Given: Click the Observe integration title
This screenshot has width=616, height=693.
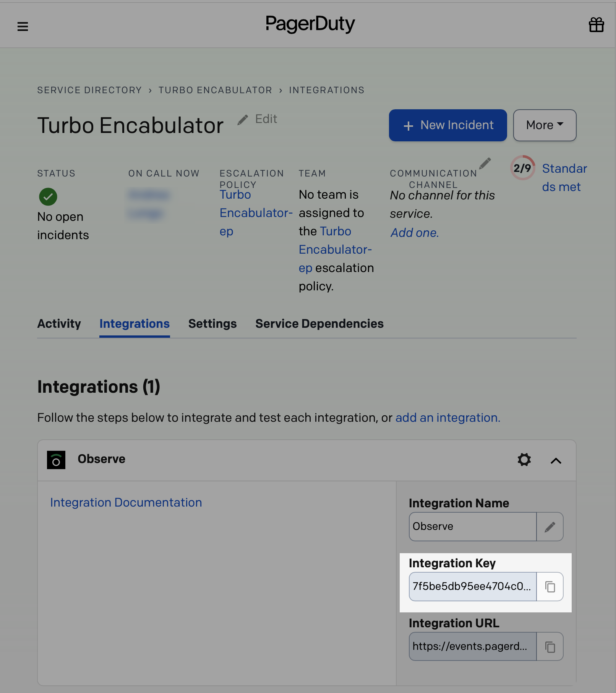Looking at the screenshot, I should click(x=102, y=459).
